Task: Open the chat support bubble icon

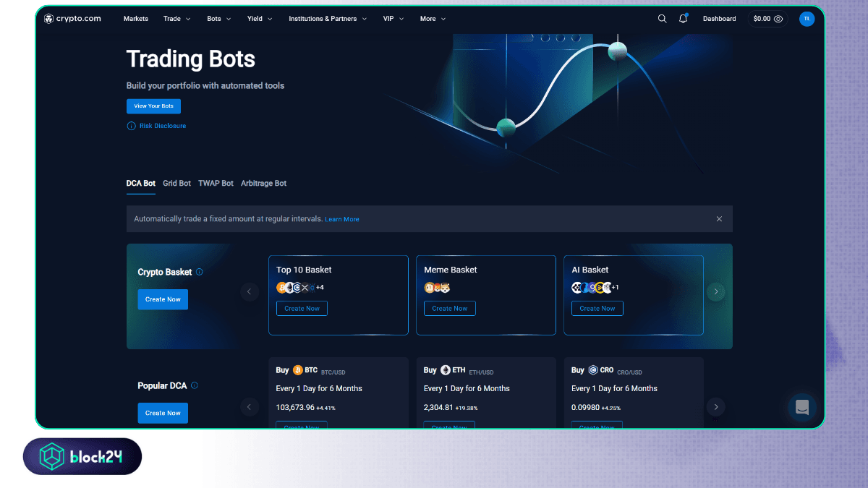Action: pyautogui.click(x=801, y=407)
